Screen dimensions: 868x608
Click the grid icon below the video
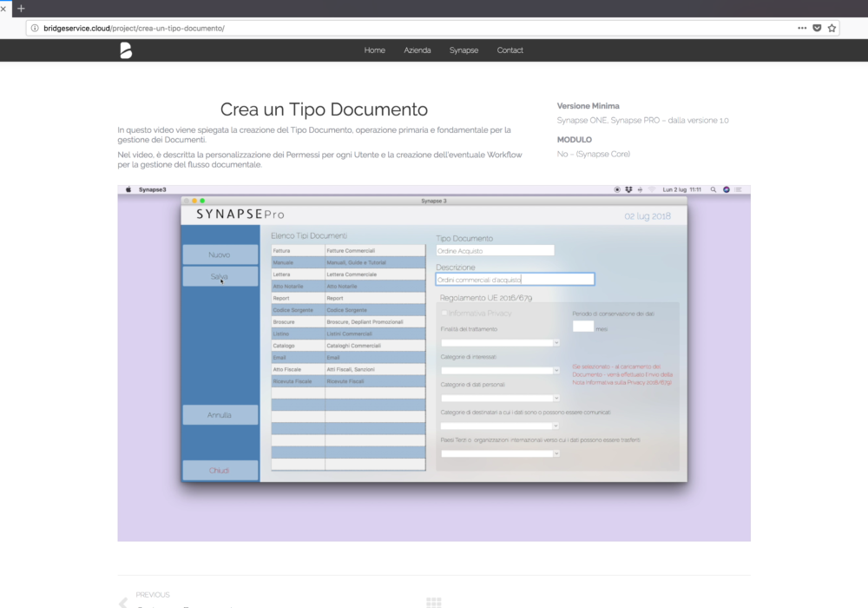coord(434,603)
